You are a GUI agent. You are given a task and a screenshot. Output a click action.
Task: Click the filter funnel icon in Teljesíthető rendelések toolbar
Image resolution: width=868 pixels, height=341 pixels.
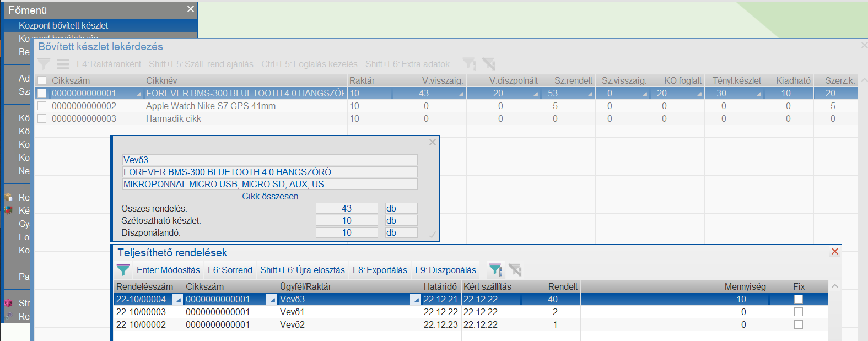coord(123,270)
